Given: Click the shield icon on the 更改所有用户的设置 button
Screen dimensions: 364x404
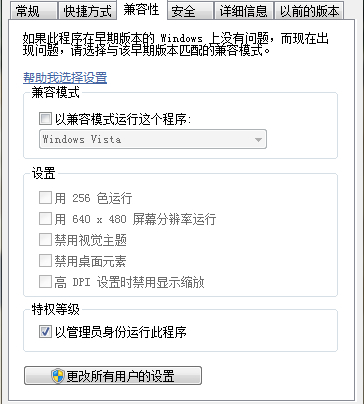Looking at the screenshot, I should pos(58,376).
